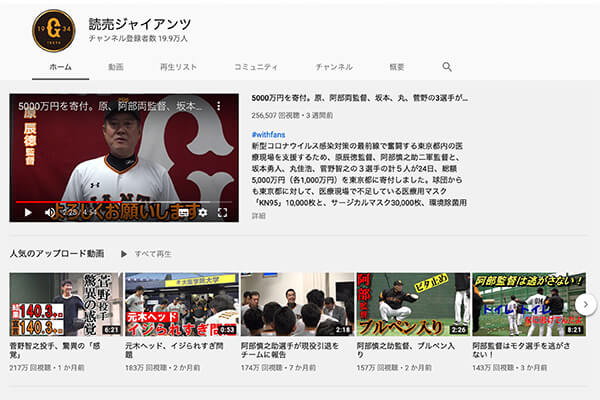Image resolution: width=600 pixels, height=400 pixels.
Task: Open 阿部監督は逃がさない thumbnail
Action: [x=529, y=304]
